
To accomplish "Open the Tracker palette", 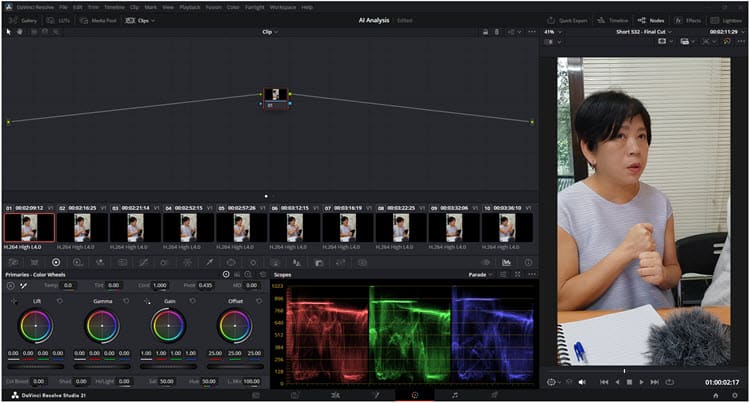I will click(x=253, y=262).
